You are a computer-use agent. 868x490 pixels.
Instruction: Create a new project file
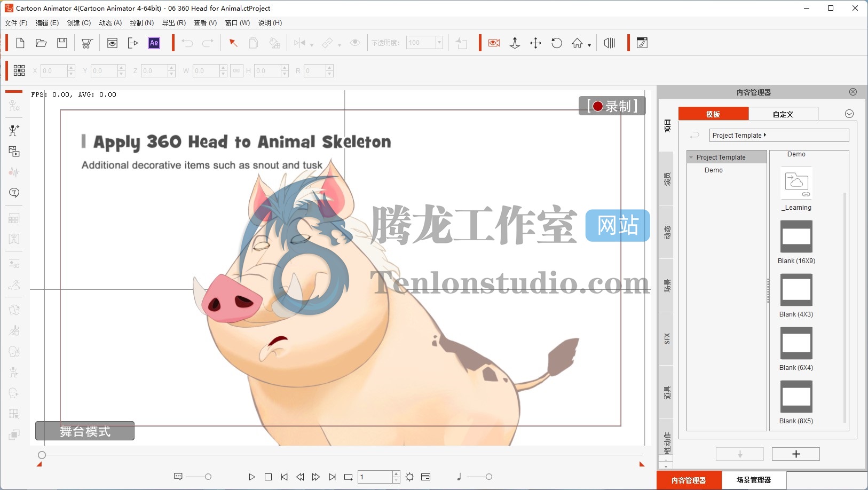click(20, 43)
